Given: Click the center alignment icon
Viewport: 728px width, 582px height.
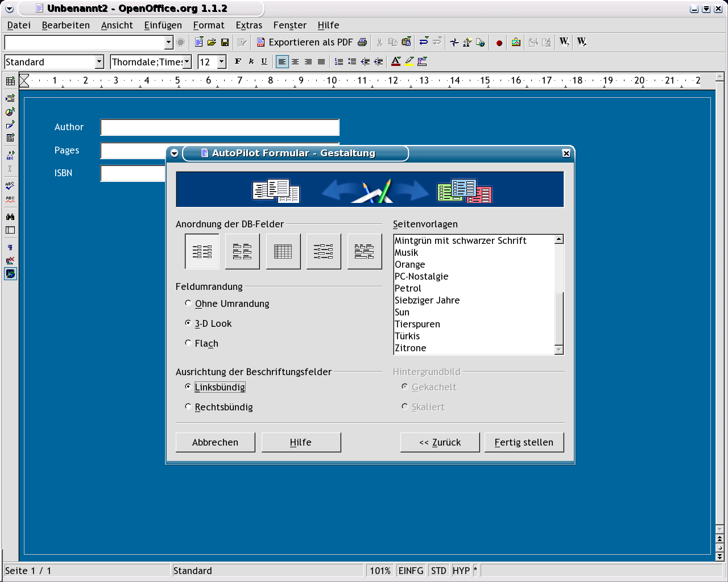Looking at the screenshot, I should pyautogui.click(x=295, y=61).
